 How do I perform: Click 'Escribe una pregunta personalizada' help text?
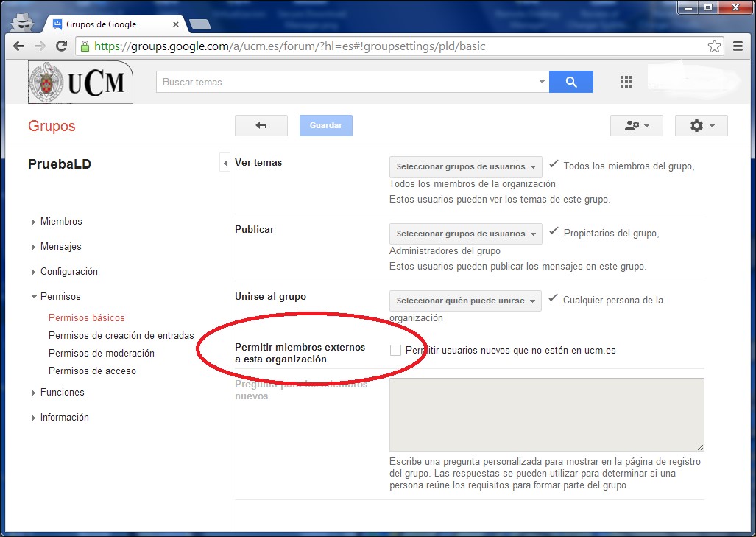click(x=545, y=474)
